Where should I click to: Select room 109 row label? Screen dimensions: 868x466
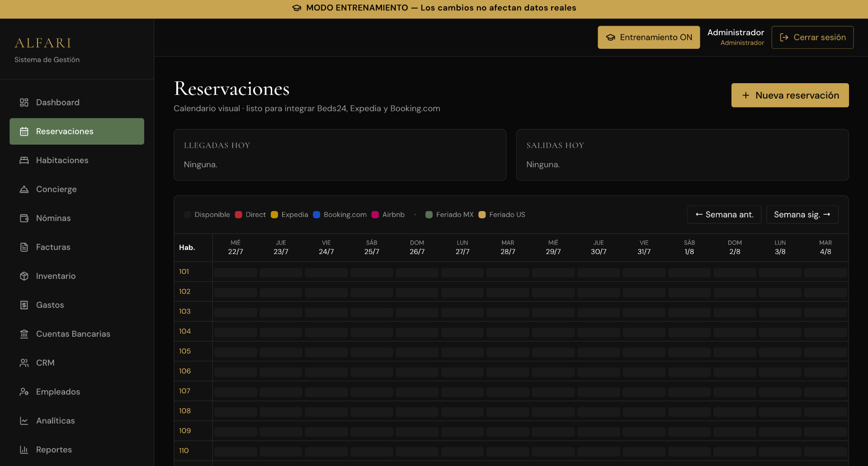click(x=184, y=431)
